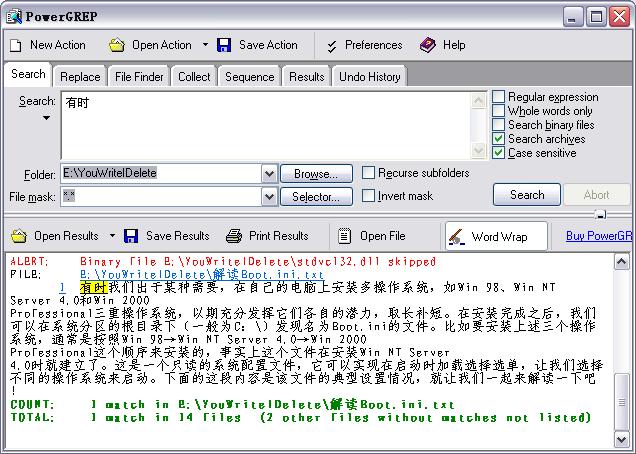Click the search box scroll up arrow

coord(479,101)
